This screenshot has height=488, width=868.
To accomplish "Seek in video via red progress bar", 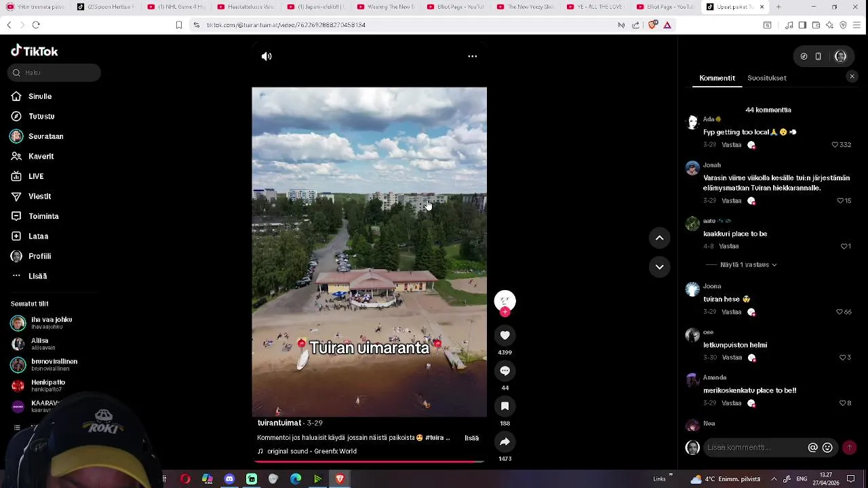I will [369, 462].
